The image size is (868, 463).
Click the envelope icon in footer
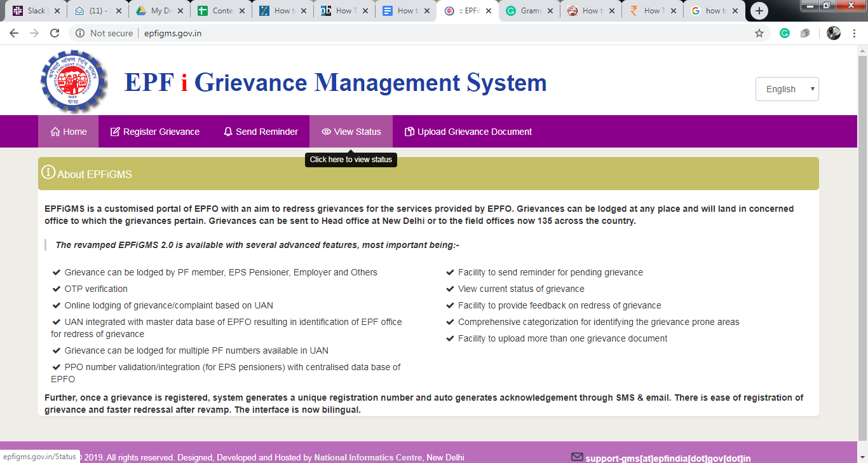(x=577, y=457)
